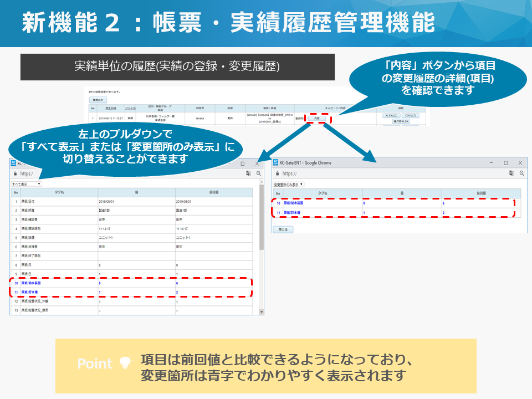Click the lock icon in the left window's address bar

pos(15,173)
